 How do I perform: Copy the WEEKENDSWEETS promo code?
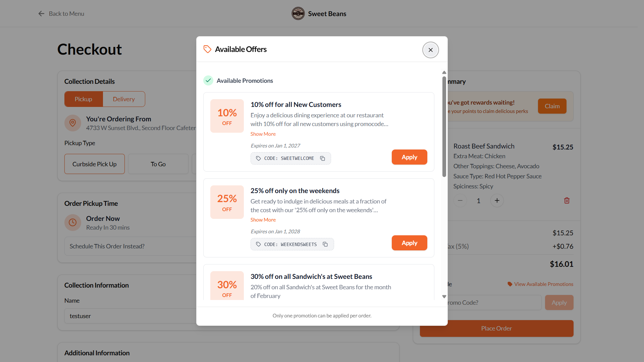(x=325, y=244)
